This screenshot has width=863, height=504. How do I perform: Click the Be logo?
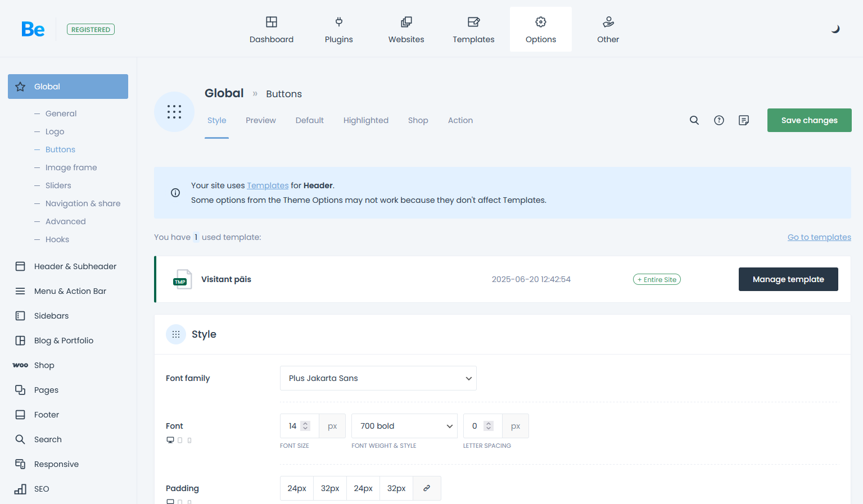pyautogui.click(x=33, y=29)
